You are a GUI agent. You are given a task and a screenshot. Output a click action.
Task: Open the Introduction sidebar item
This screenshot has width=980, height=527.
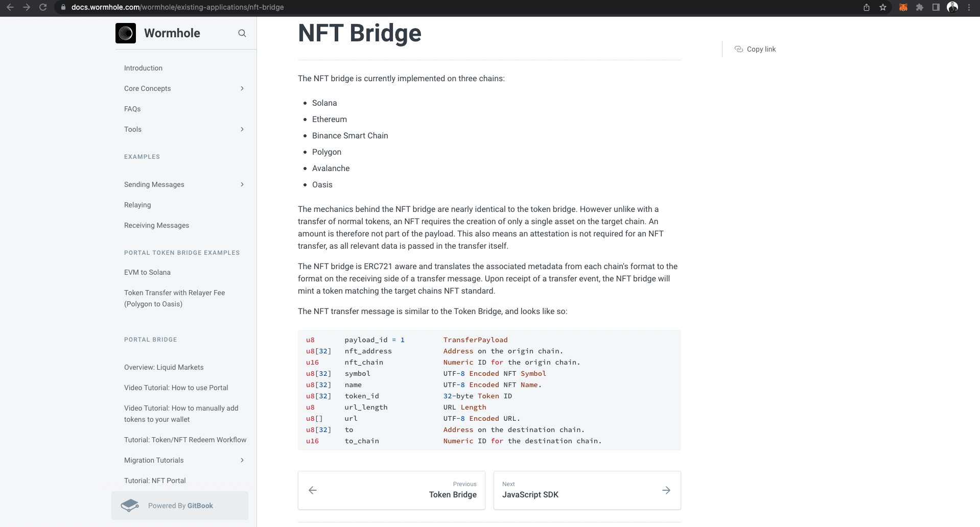143,68
